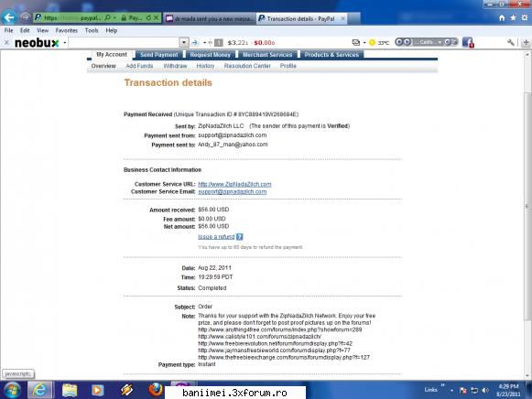The width and height of the screenshot is (532, 399).
Task: Open Windows Explorer folder on taskbar
Action: pos(70,390)
